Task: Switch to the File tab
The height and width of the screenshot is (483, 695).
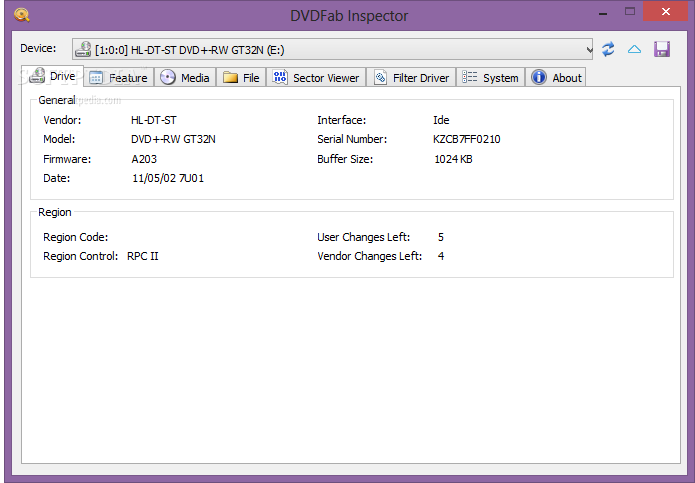Action: coord(241,78)
